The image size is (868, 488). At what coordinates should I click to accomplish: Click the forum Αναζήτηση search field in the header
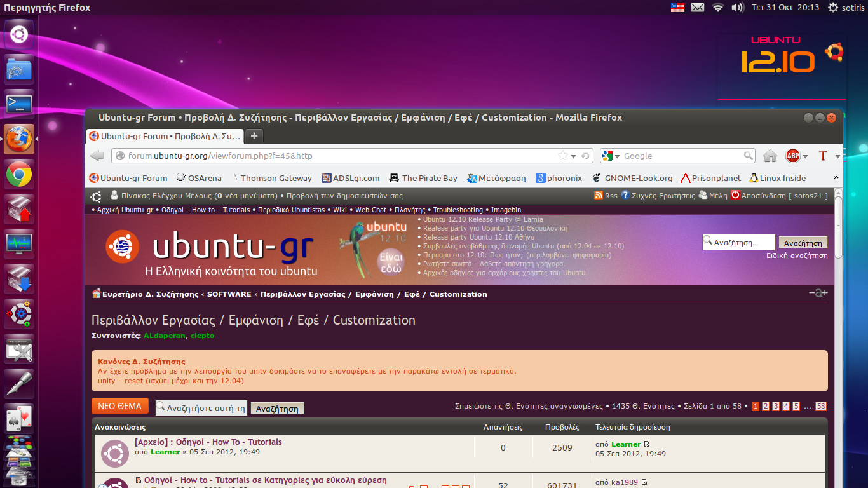pos(738,242)
